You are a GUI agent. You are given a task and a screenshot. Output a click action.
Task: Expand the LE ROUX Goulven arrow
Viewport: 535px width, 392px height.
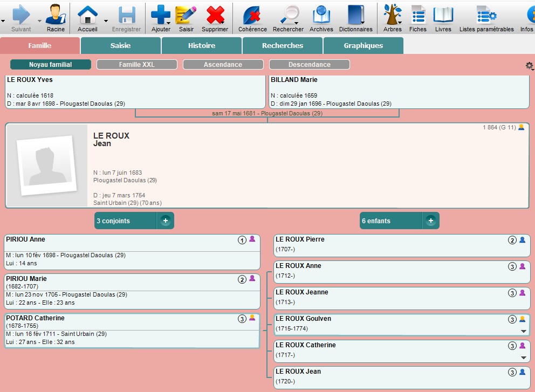tap(523, 331)
